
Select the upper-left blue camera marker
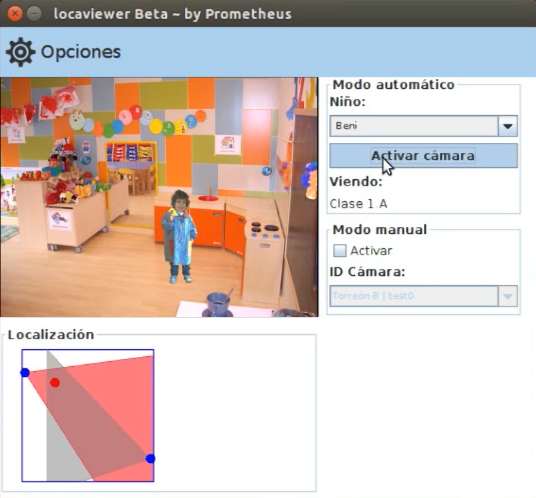point(25,373)
